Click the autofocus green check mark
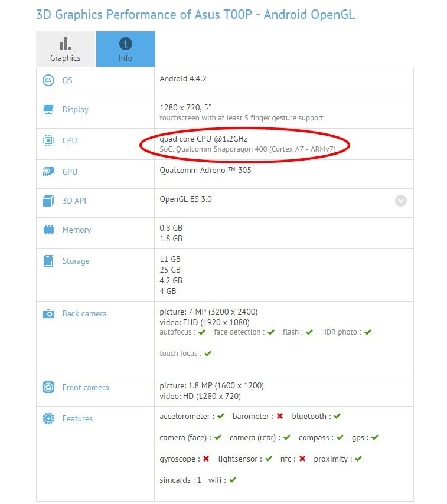447x504 pixels. pos(202,332)
